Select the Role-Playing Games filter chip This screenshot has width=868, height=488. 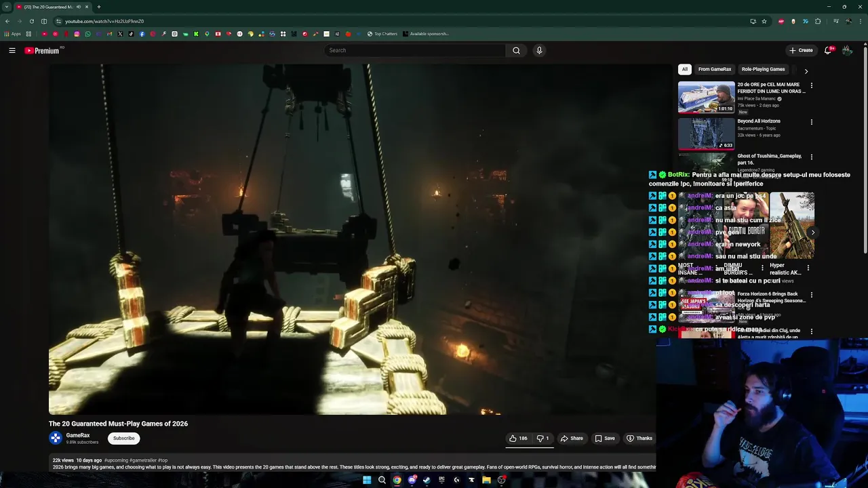[x=763, y=69]
